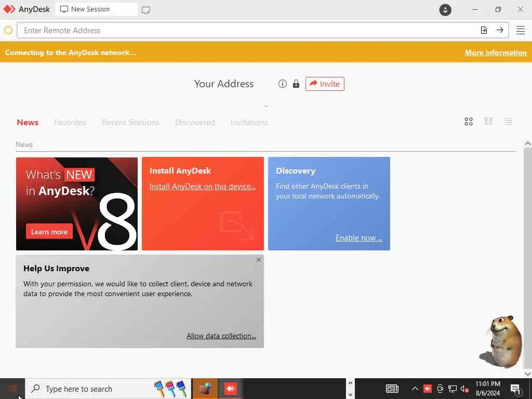532x399 pixels.
Task: Click Allow data collection link
Action: 221,336
